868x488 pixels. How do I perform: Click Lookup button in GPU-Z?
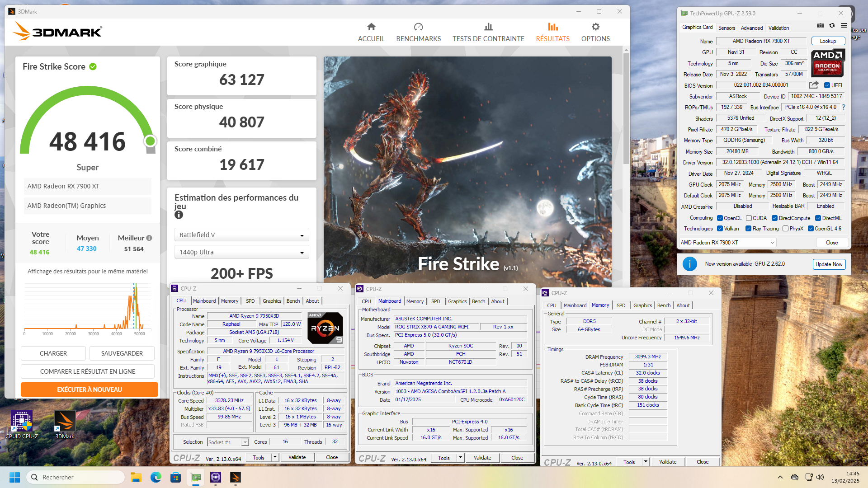(828, 41)
